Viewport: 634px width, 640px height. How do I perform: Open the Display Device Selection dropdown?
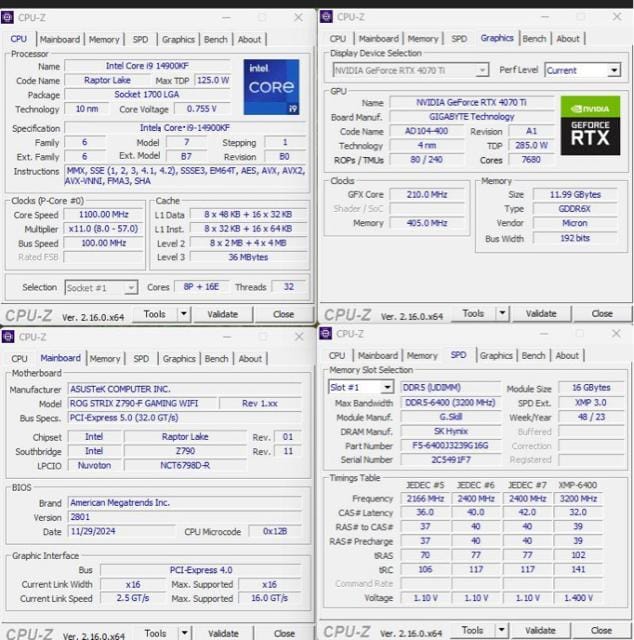tap(411, 70)
